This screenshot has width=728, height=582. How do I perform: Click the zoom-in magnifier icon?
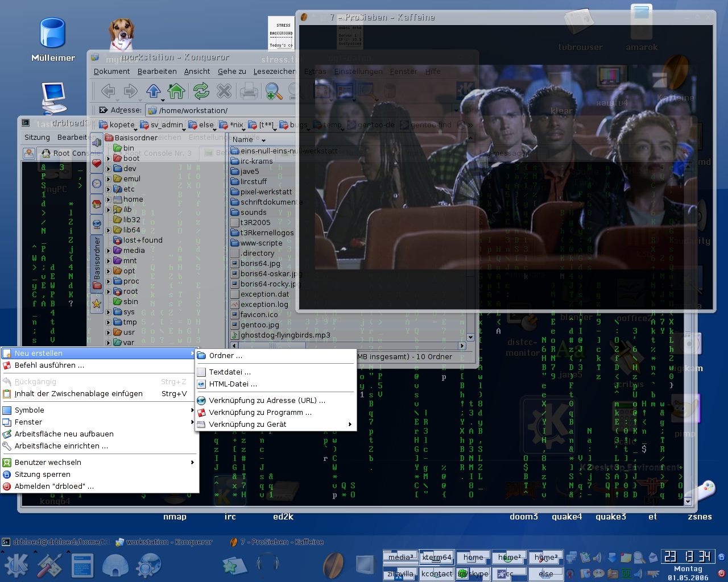pyautogui.click(x=274, y=91)
